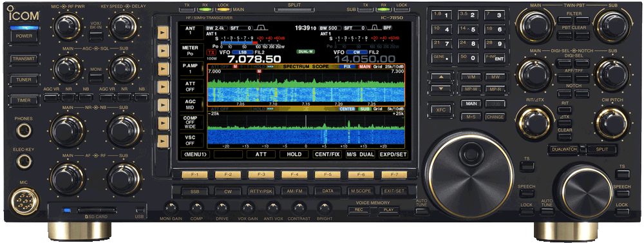Click keypad key 2 (3.5 MHz band)
Screen dimensions: 644x243
468,15
